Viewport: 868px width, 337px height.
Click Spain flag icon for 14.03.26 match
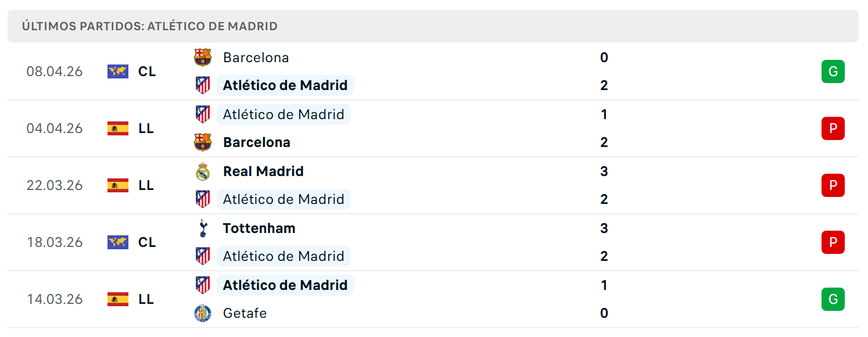pyautogui.click(x=118, y=299)
